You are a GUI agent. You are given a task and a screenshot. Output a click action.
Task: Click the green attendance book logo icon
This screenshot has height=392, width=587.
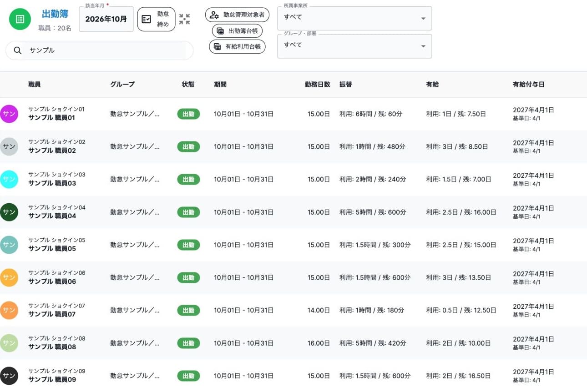(x=20, y=19)
